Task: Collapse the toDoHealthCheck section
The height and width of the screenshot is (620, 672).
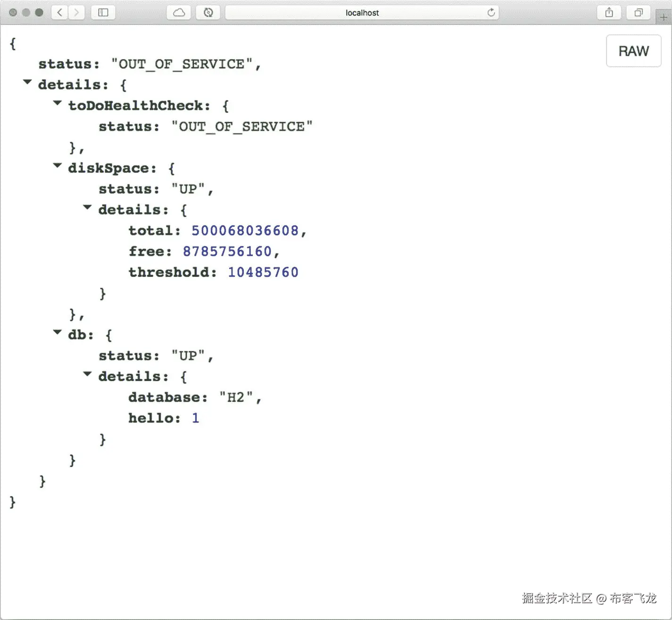Action: 57,103
